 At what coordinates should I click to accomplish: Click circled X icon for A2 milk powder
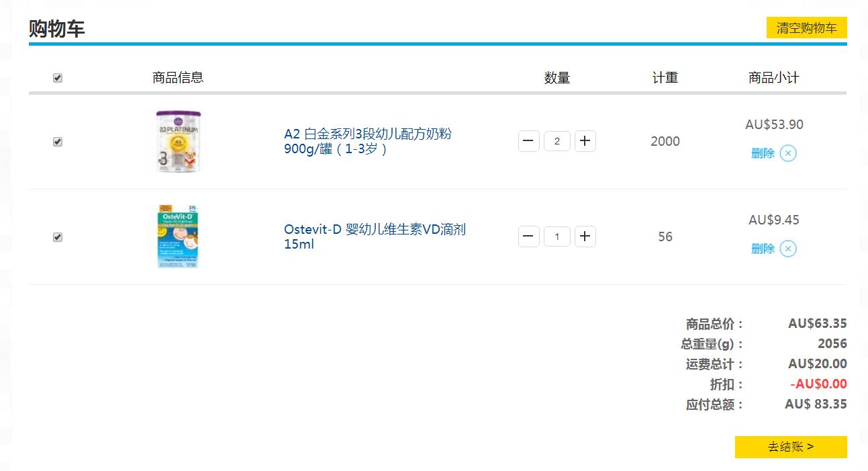pos(788,153)
